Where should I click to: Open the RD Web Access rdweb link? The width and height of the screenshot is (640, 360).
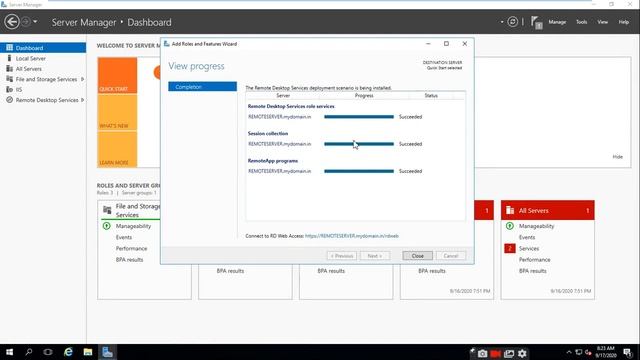tap(352, 236)
